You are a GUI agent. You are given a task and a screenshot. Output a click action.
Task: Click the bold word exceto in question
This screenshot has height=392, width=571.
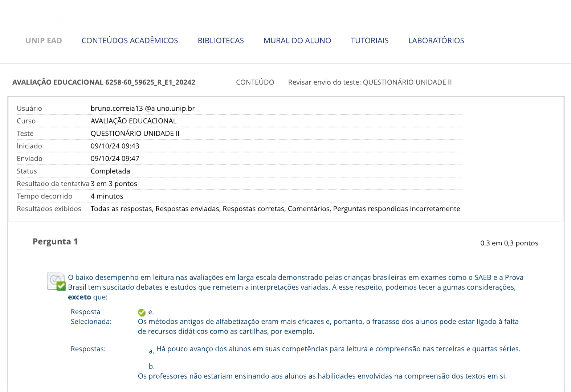point(79,297)
